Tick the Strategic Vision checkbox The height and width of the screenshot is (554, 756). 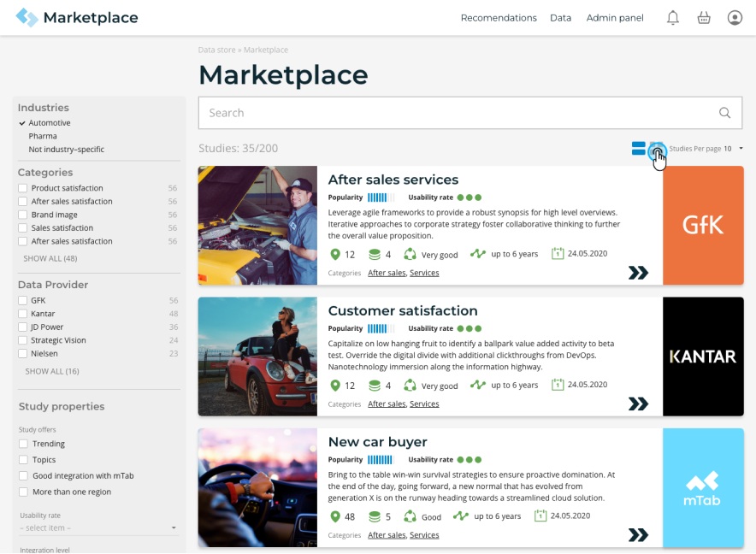coord(22,340)
